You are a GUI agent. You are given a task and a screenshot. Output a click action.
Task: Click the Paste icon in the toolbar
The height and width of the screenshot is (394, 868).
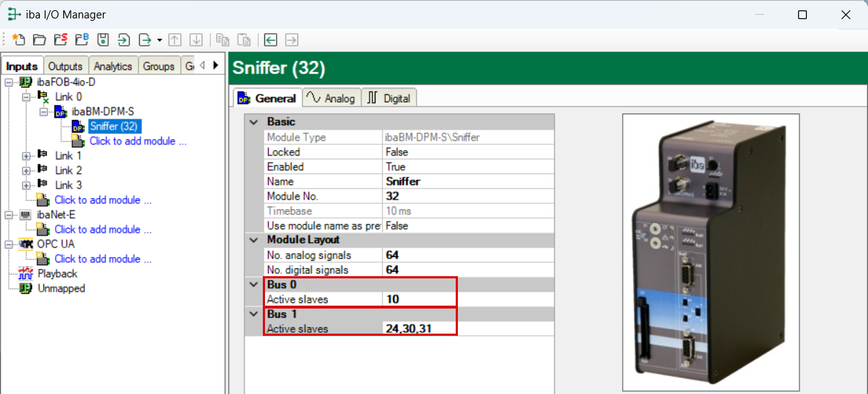point(244,39)
